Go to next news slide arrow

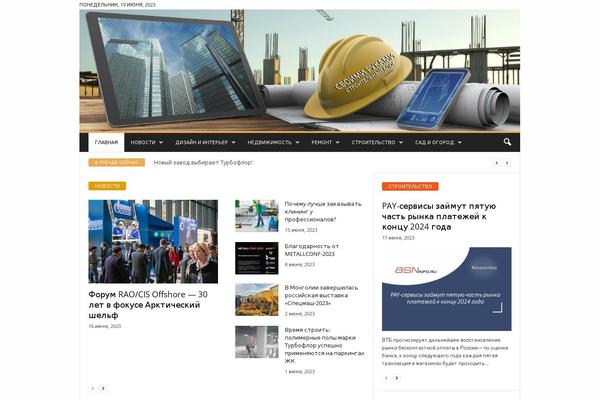click(103, 388)
